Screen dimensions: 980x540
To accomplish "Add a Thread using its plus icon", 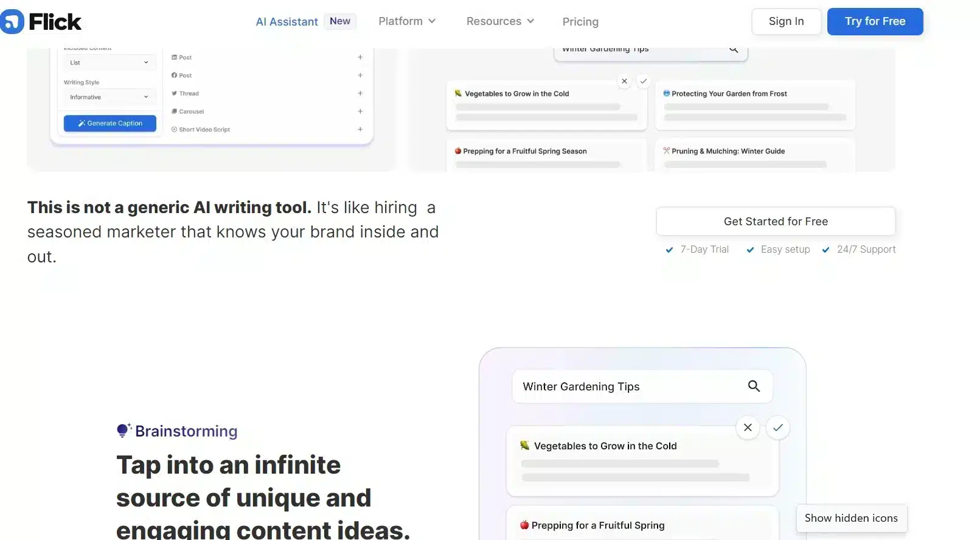I will 360,93.
